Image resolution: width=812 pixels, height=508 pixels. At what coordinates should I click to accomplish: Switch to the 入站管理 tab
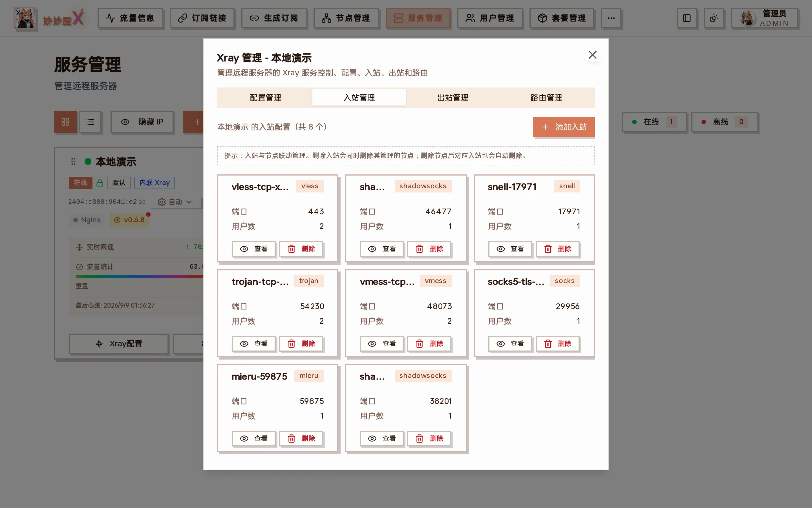[x=359, y=98]
